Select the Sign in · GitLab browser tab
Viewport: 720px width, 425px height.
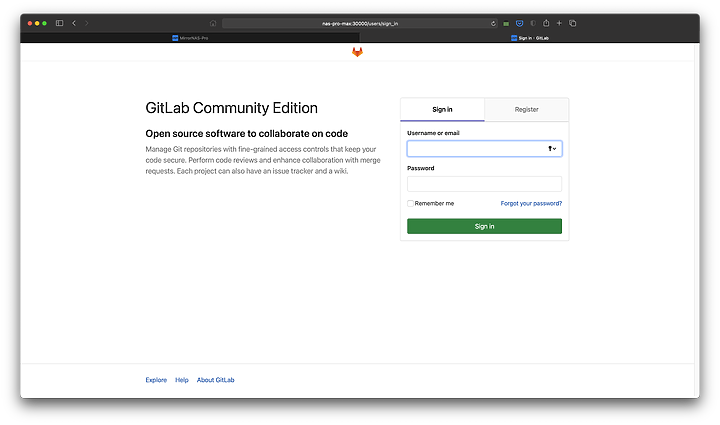point(530,38)
